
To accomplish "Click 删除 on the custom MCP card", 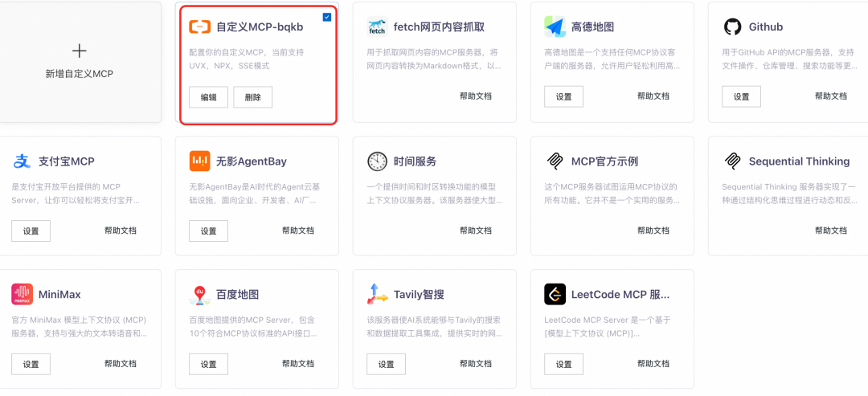I will 253,97.
